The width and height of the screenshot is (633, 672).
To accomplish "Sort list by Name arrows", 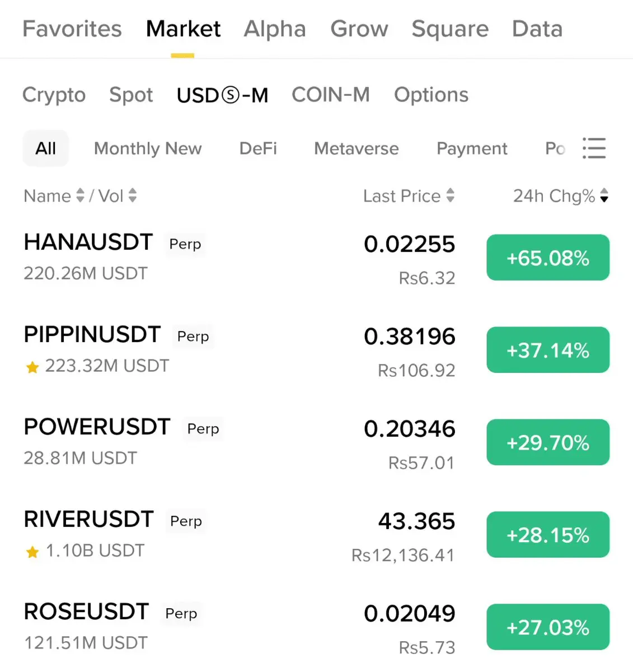I will [80, 195].
